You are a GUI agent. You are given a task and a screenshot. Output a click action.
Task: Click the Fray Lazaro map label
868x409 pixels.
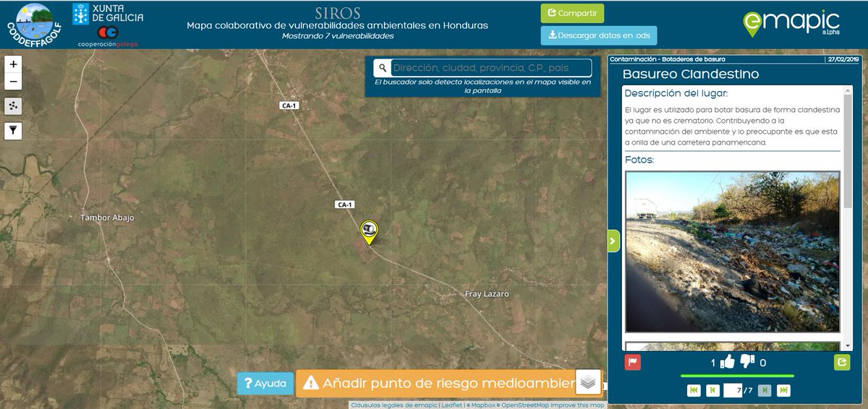[486, 294]
